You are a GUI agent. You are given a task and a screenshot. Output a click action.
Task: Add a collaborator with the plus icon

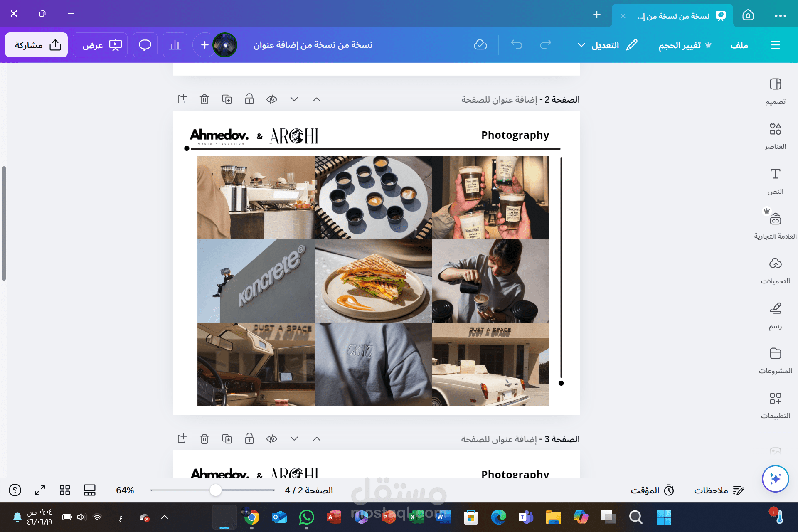click(x=204, y=45)
